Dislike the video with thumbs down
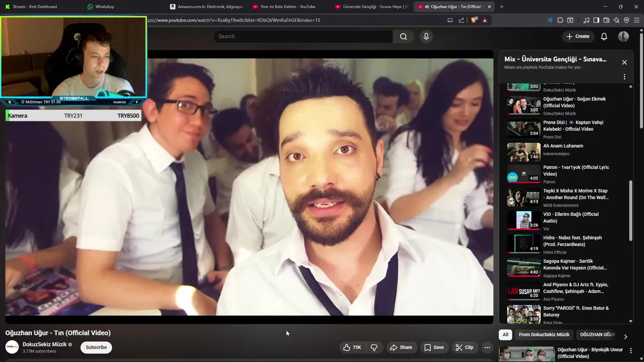The width and height of the screenshot is (644, 362). click(x=374, y=347)
